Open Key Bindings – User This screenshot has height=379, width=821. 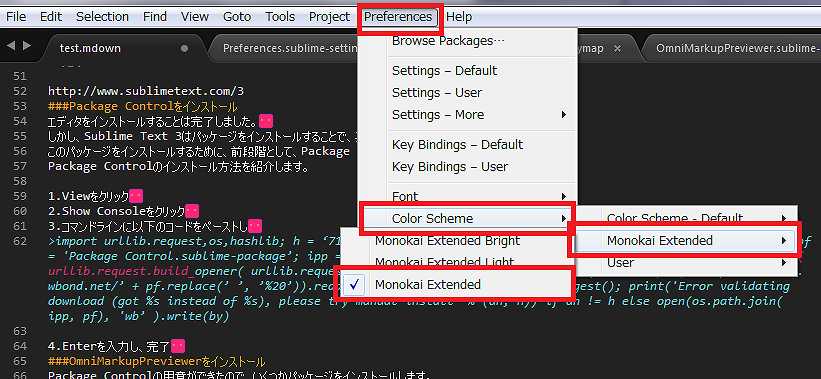point(468,166)
